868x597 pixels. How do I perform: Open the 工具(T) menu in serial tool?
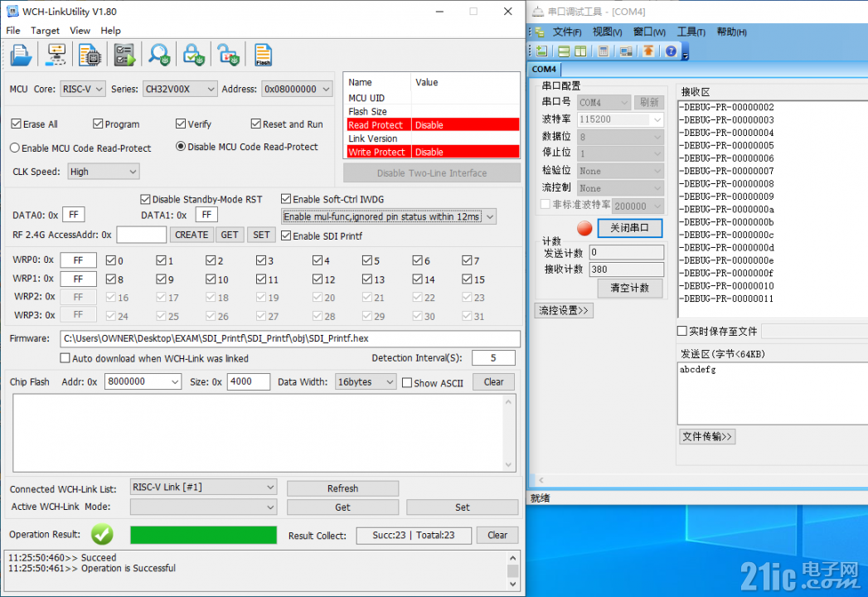(x=691, y=32)
